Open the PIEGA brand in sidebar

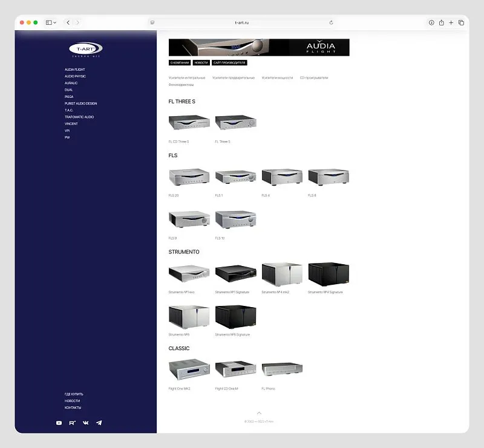point(69,97)
